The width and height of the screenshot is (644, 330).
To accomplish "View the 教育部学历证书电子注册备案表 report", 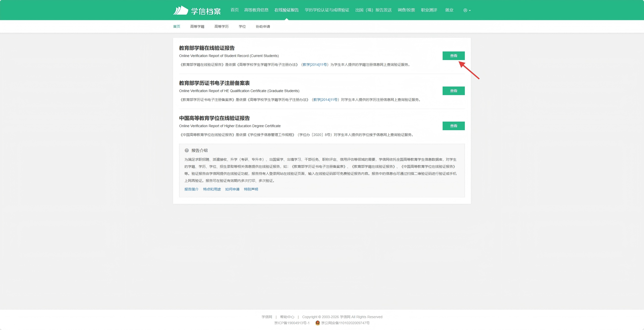I will coord(453,91).
